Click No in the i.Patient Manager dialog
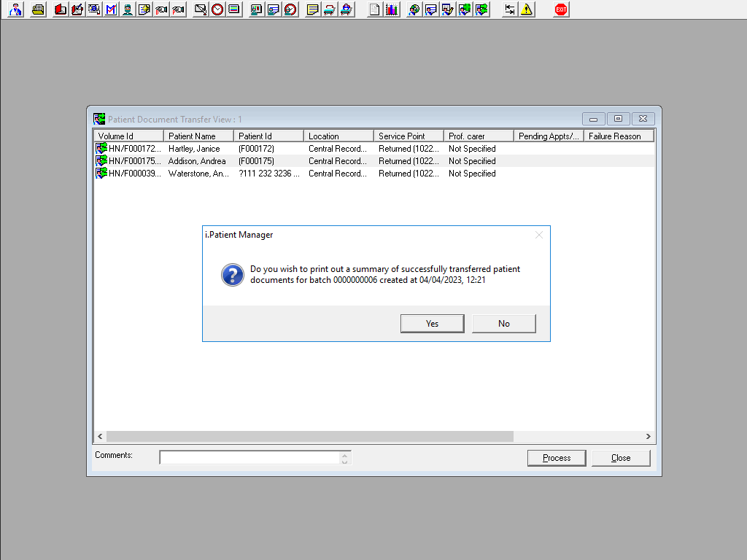The width and height of the screenshot is (747, 560). (503, 324)
